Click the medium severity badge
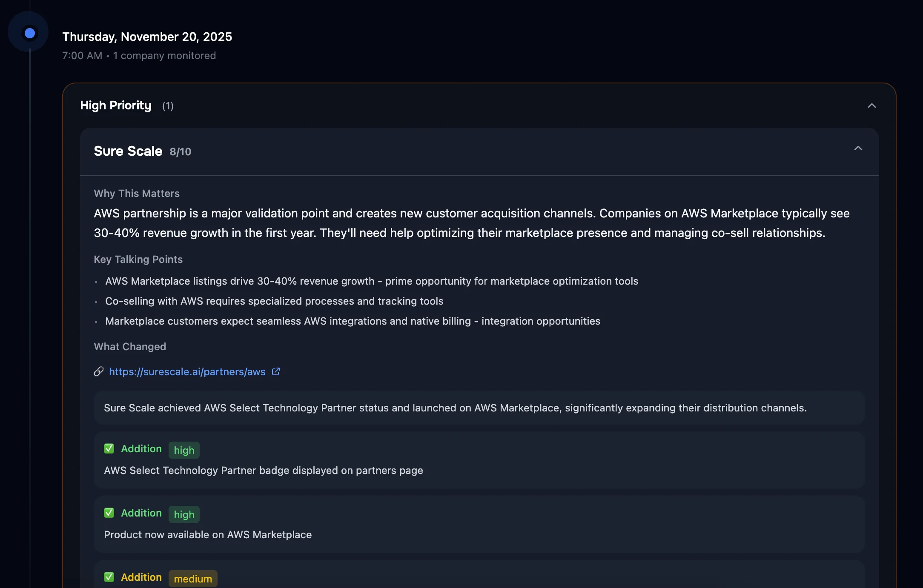923x588 pixels. tap(192, 579)
